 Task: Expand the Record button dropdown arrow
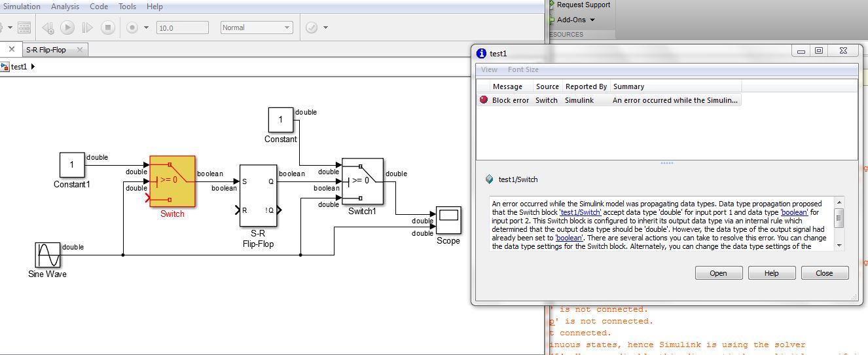(x=146, y=28)
